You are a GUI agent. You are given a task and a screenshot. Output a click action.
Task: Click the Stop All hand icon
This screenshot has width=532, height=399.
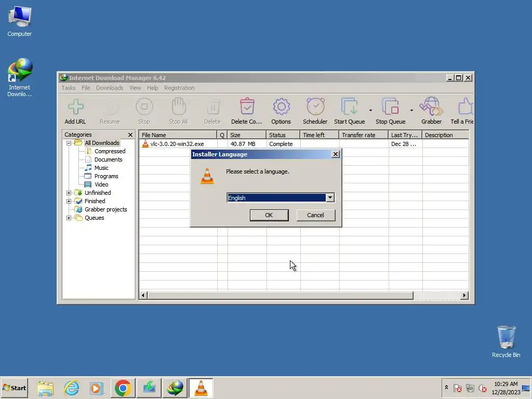[x=179, y=107]
